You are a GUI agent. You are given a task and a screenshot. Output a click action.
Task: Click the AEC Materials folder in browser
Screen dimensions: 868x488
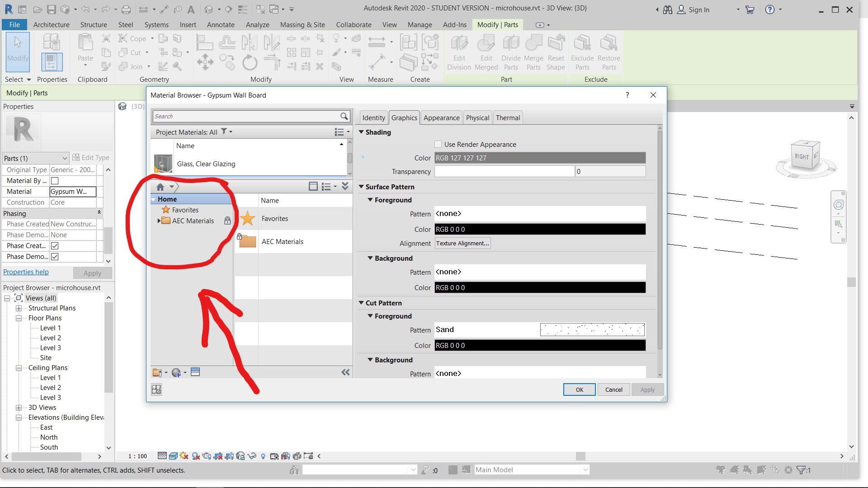coord(193,221)
